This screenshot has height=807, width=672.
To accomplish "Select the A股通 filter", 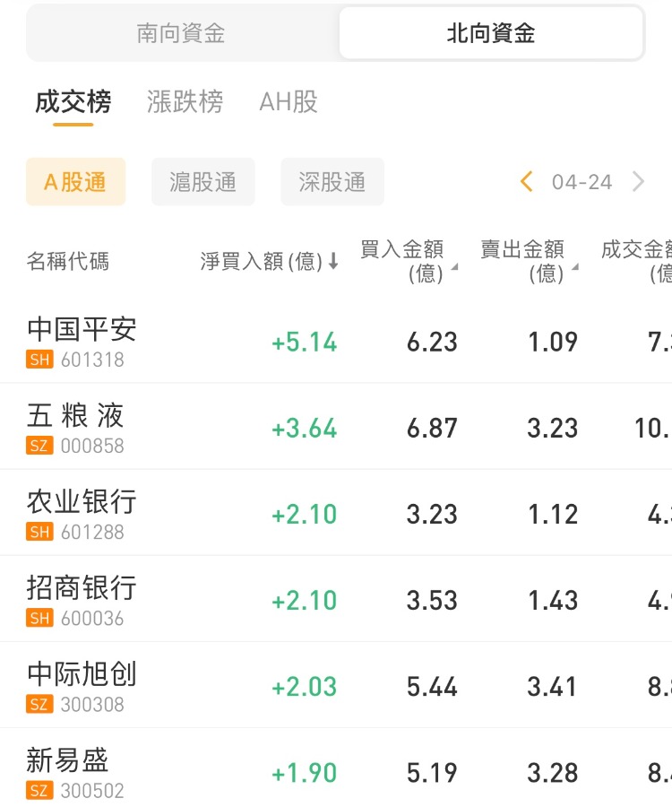I will click(x=75, y=182).
